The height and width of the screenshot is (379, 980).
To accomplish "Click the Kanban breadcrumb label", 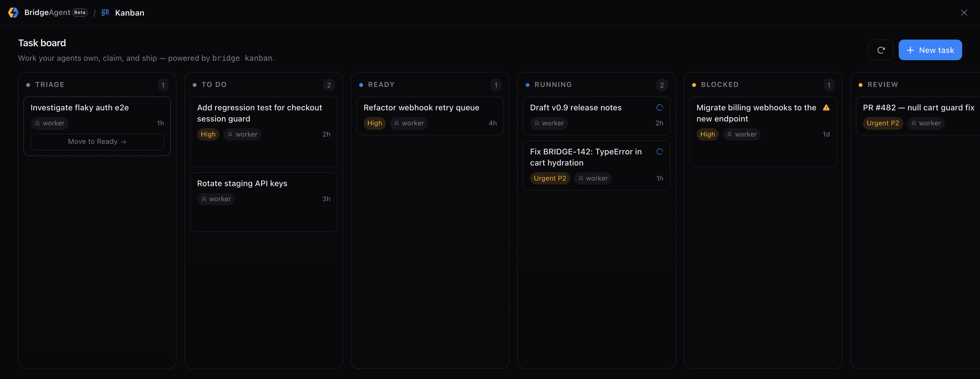I will pos(130,13).
